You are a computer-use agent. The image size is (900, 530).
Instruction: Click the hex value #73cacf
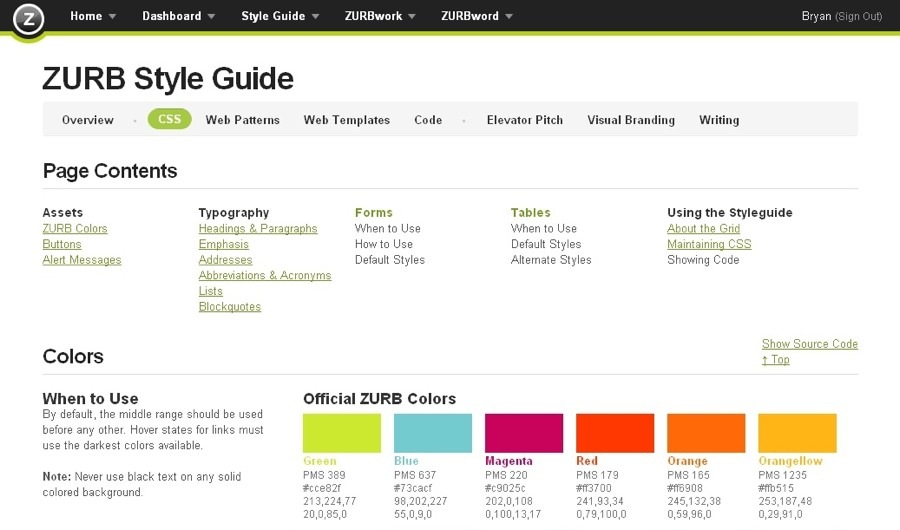413,488
